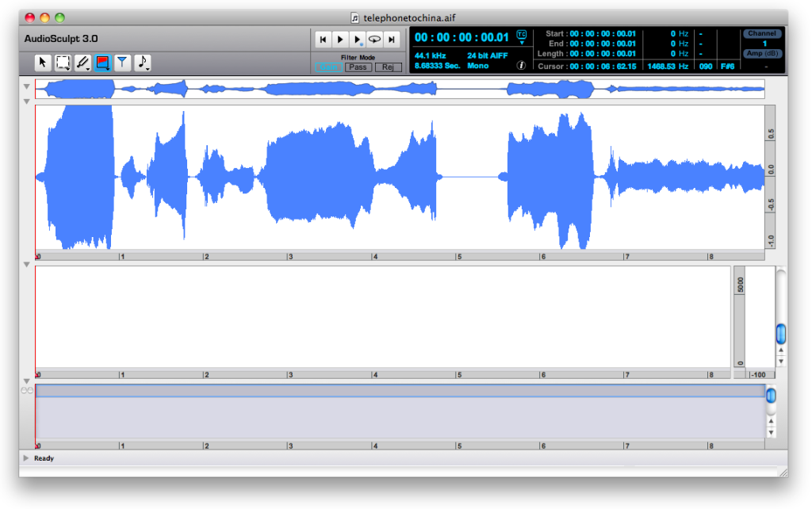Viewport: 812px width, 509px height.
Task: Click the Length time value field
Action: tap(603, 53)
